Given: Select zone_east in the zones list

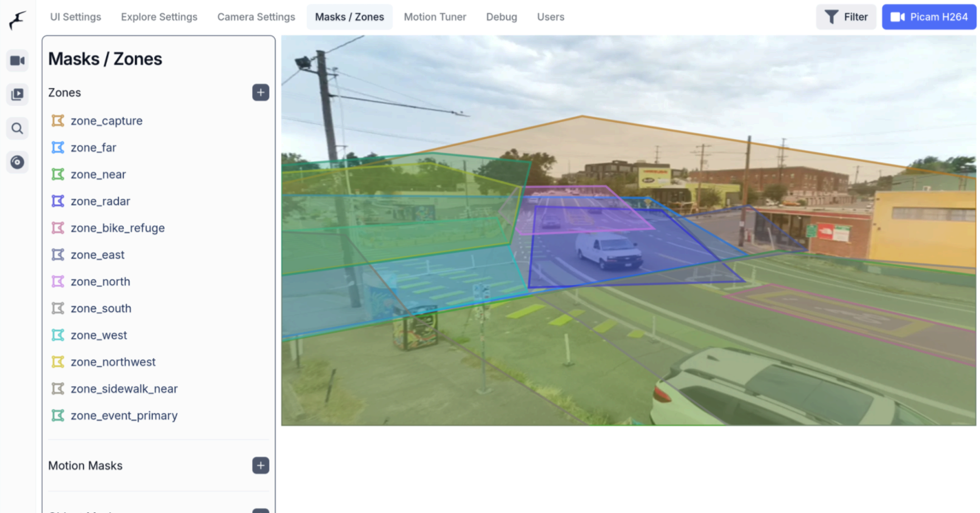Looking at the screenshot, I should click(x=98, y=255).
